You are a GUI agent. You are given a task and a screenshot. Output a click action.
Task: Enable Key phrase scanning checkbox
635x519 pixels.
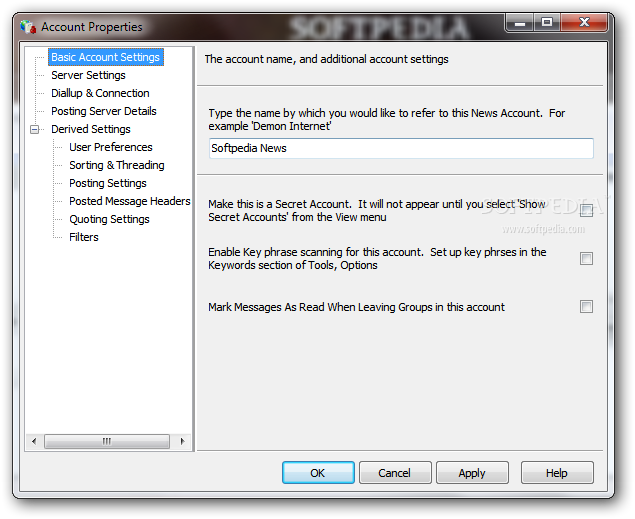pyautogui.click(x=586, y=258)
